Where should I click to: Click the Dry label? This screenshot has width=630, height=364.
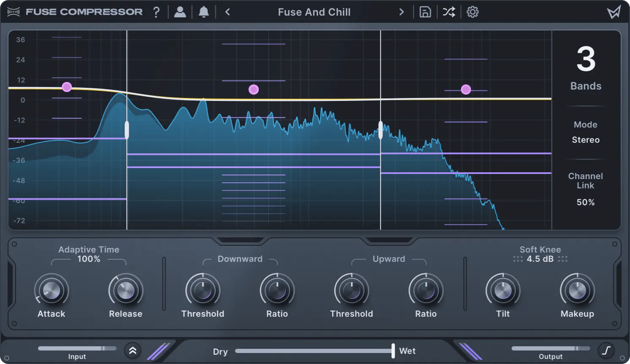click(220, 352)
